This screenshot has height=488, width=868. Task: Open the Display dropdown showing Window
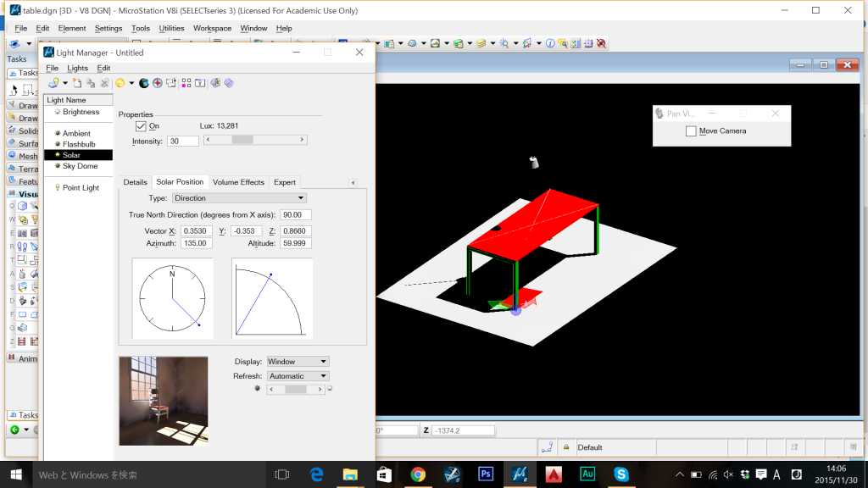coord(298,362)
